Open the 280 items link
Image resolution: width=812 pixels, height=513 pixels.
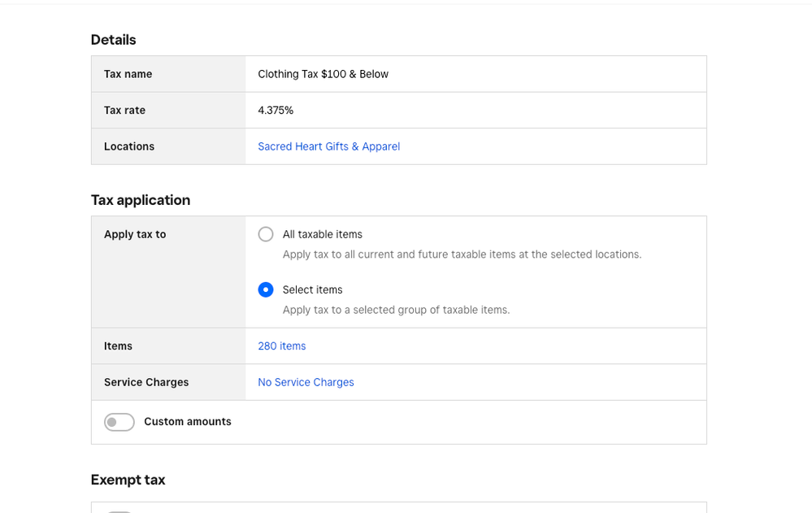point(281,346)
